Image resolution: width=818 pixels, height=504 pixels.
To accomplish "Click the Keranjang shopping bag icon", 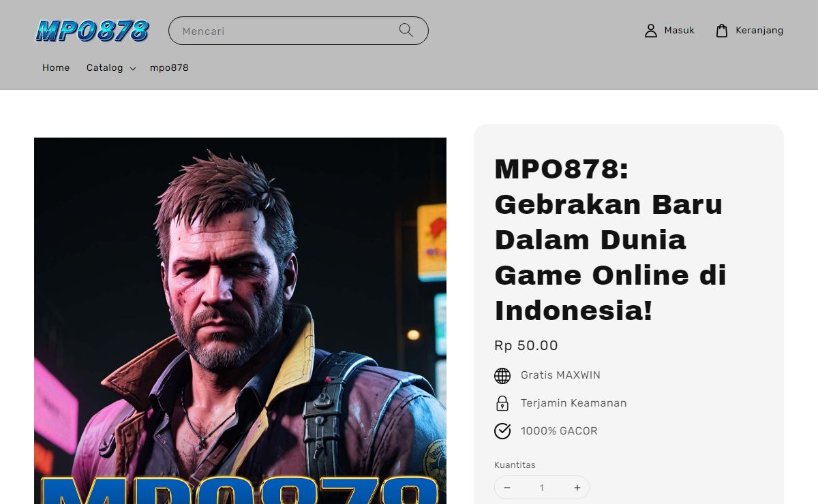I will (x=722, y=31).
